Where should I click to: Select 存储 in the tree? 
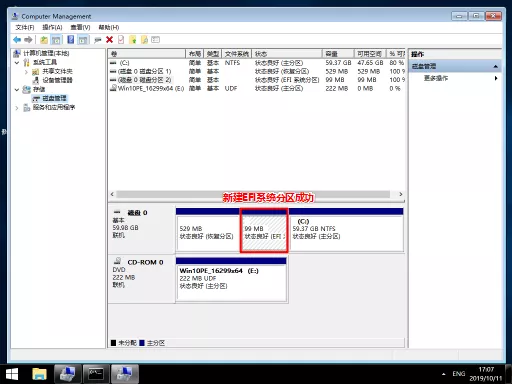(39, 89)
